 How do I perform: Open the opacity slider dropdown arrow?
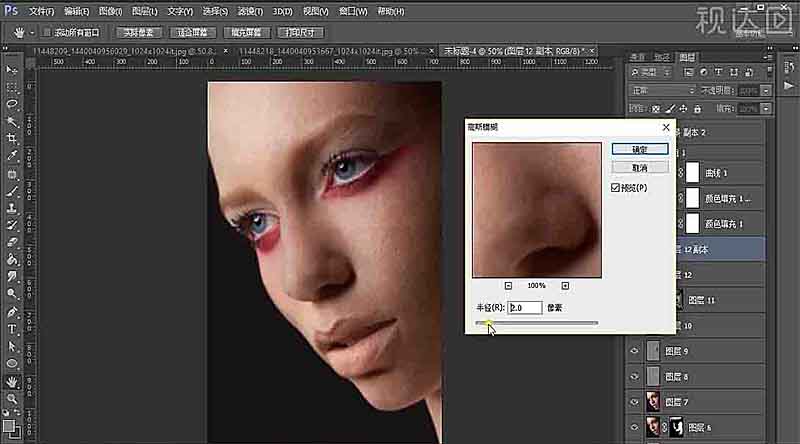(x=766, y=90)
